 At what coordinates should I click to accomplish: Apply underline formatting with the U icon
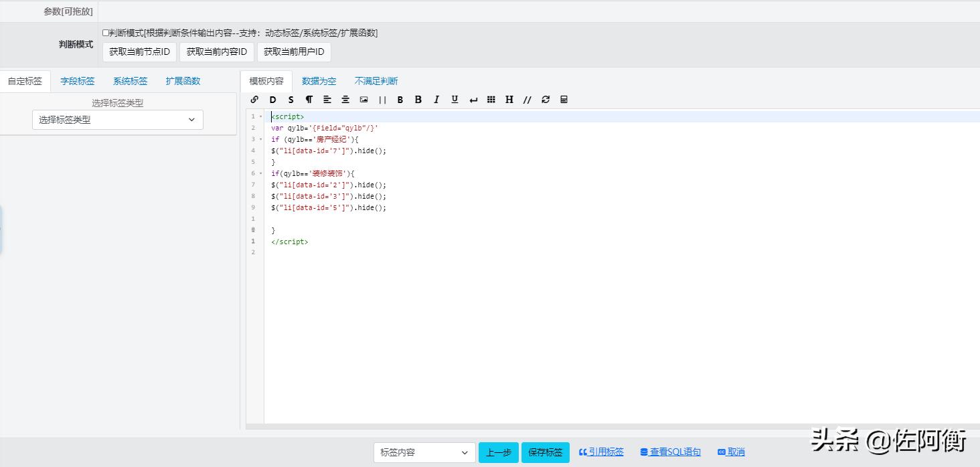(x=454, y=99)
